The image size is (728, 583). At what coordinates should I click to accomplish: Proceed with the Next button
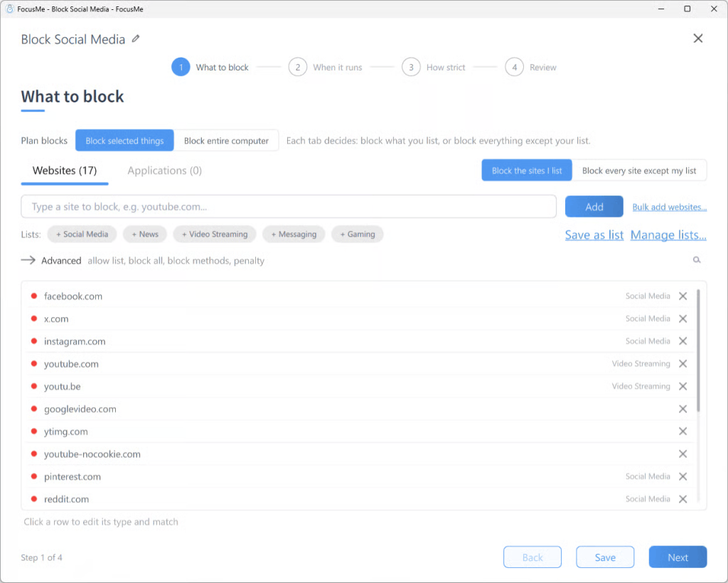pos(678,557)
